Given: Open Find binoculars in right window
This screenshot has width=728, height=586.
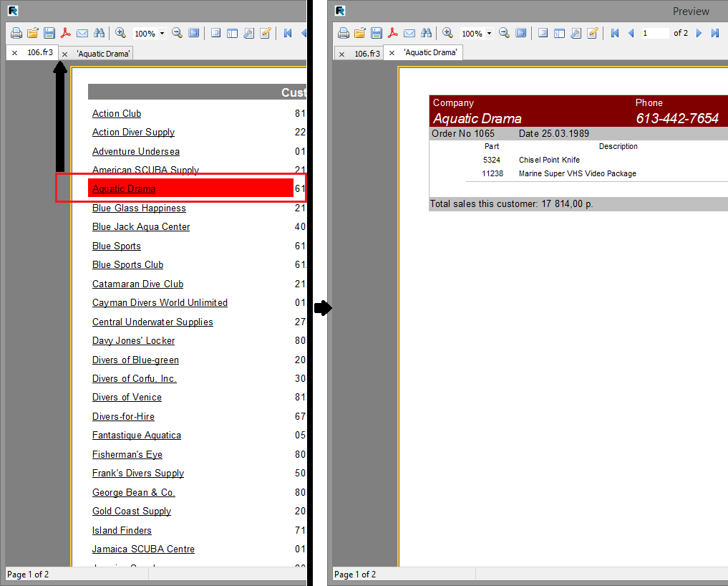Looking at the screenshot, I should (x=426, y=33).
